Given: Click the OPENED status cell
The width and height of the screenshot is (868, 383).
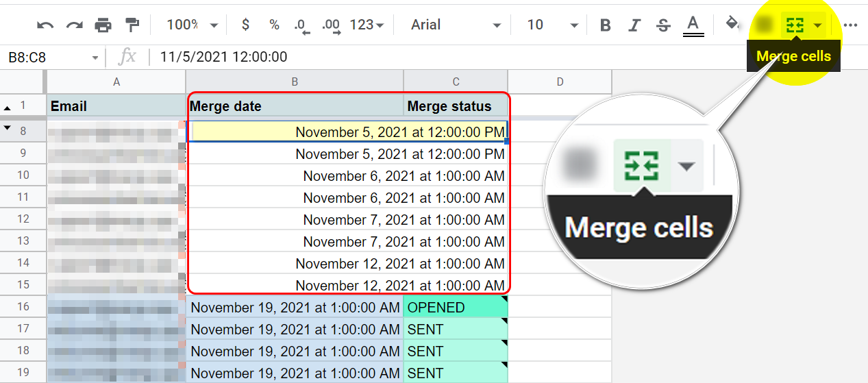Looking at the screenshot, I should [456, 307].
